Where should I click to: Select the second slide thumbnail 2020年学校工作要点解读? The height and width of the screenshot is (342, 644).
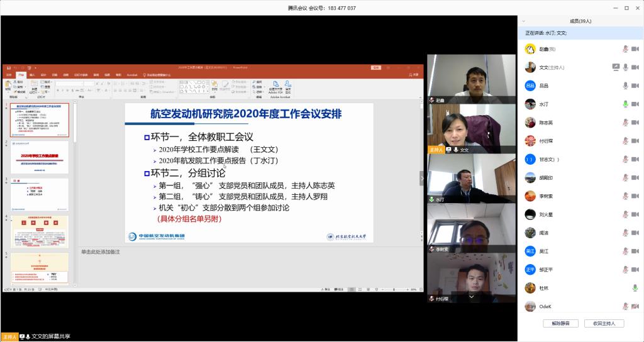(x=40, y=157)
